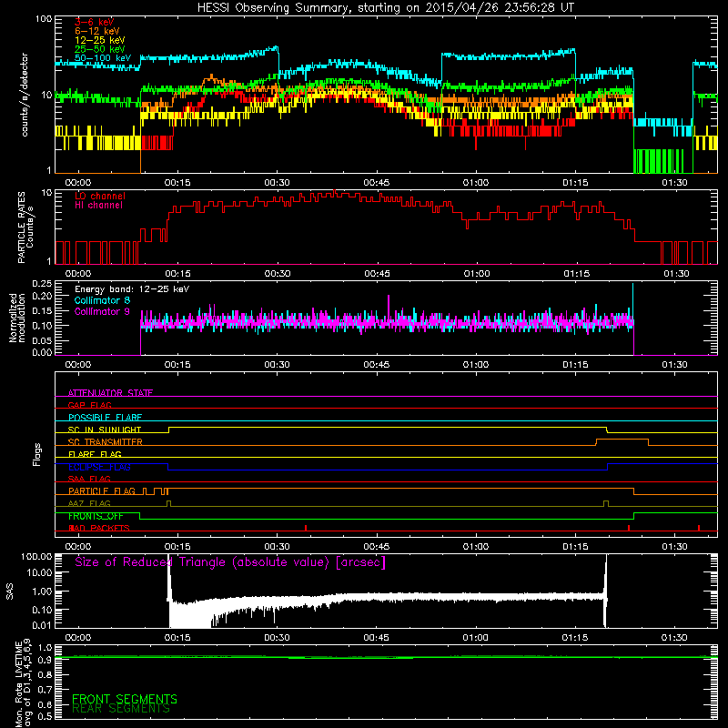This screenshot has height=728, width=728.
Task: Select the 25-50 keV legend label
Action: tap(100, 49)
